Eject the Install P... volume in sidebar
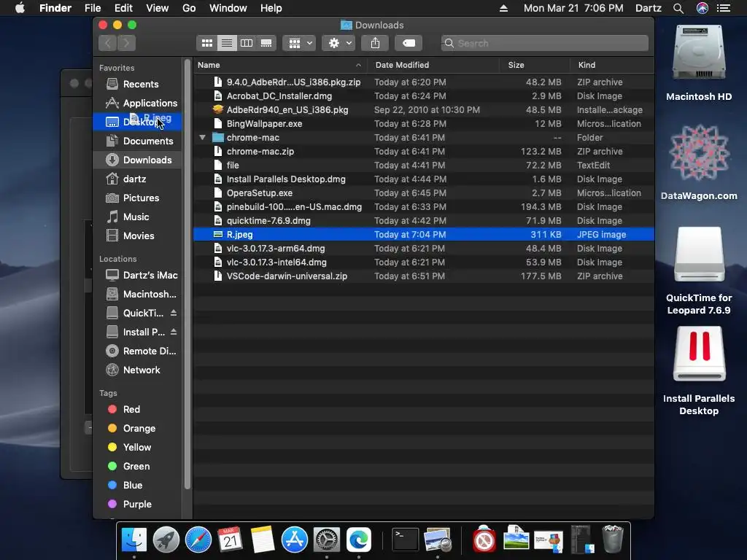The width and height of the screenshot is (747, 560). 174,332
